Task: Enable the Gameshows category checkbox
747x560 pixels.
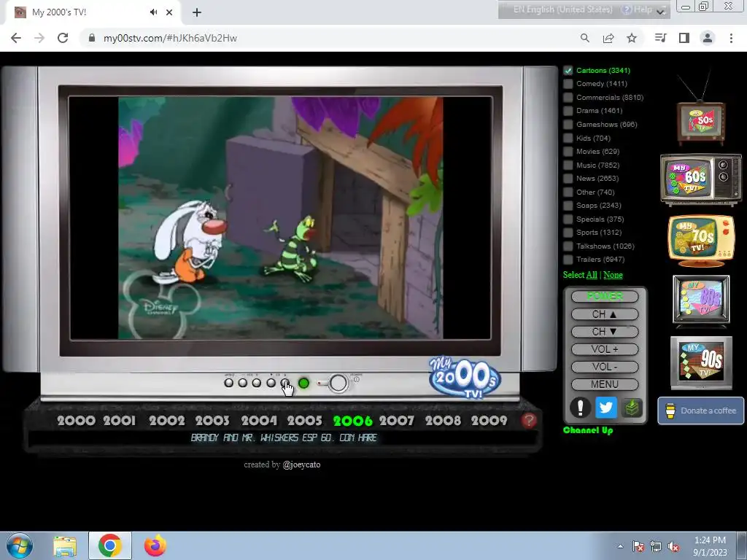Action: (568, 125)
